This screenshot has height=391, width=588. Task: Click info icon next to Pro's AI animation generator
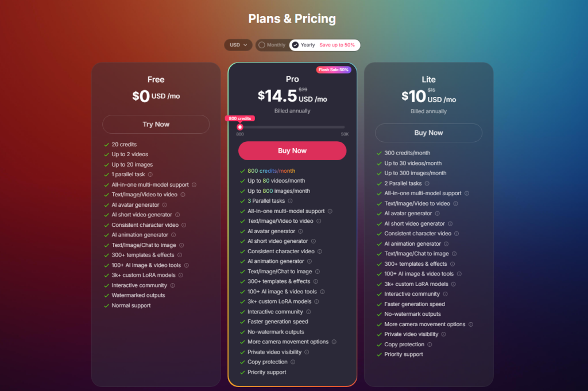point(309,261)
